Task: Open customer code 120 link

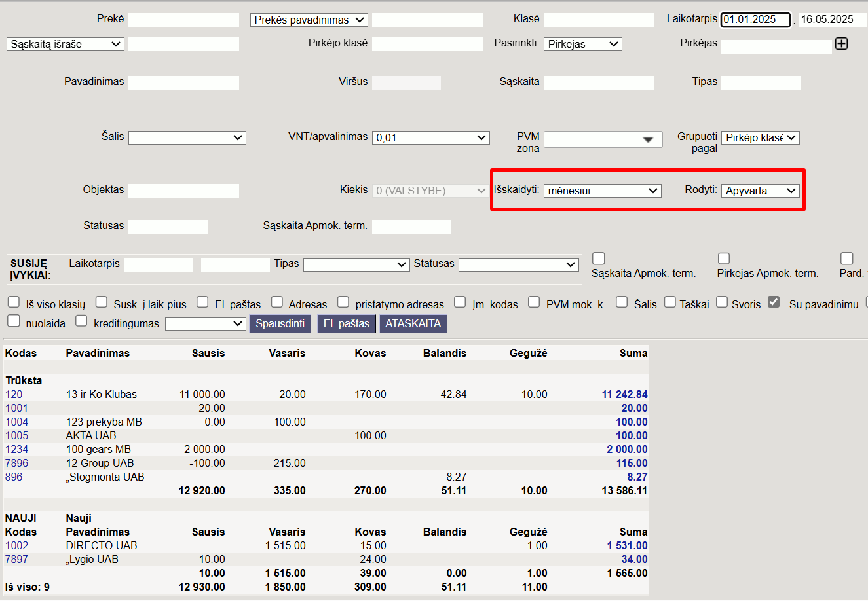Action: (x=14, y=394)
